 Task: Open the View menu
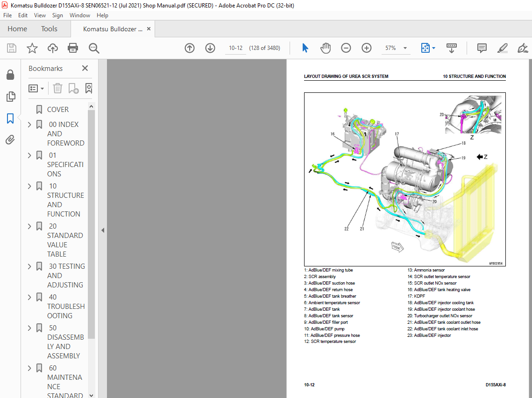(40, 15)
